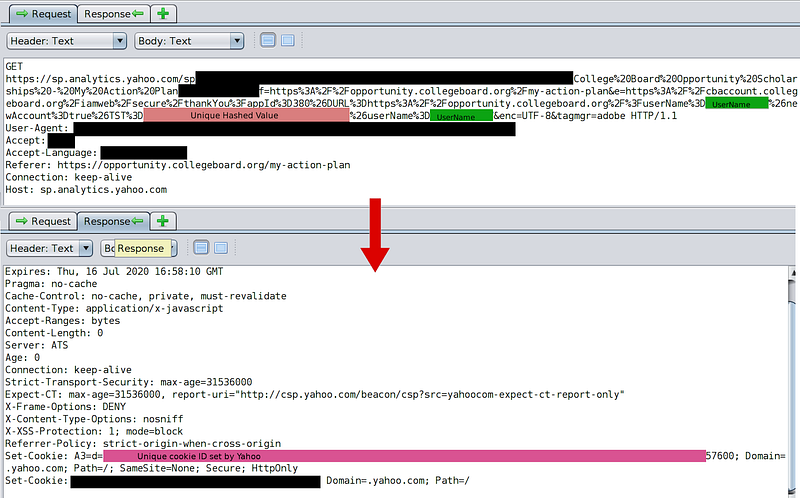Click the scroll-up arrow of the response scrollbar
Image resolution: width=800 pixels, height=498 pixels.
click(794, 273)
